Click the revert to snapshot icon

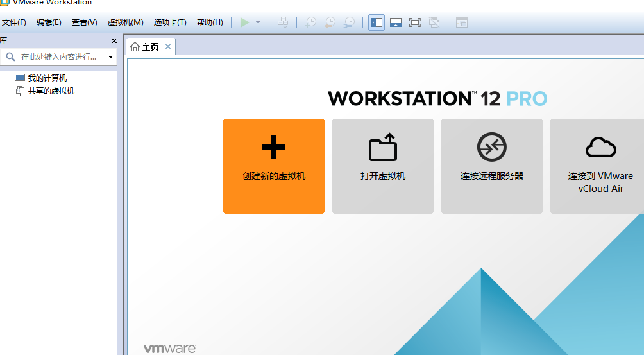[330, 22]
